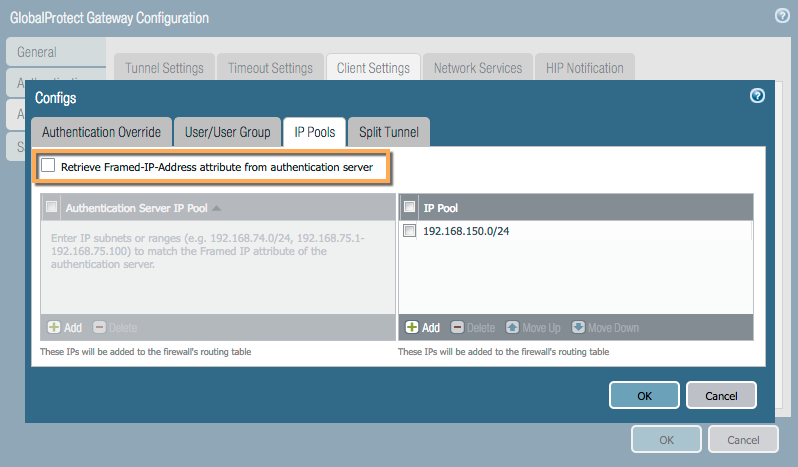The height and width of the screenshot is (467, 798).
Task: Select Client Settings tab in background window
Action: tap(373, 67)
